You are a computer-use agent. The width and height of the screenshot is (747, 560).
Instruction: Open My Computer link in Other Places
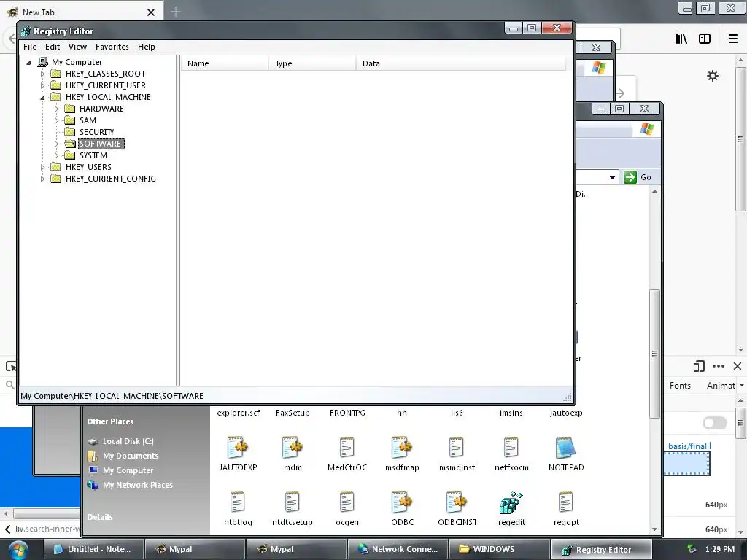point(128,470)
